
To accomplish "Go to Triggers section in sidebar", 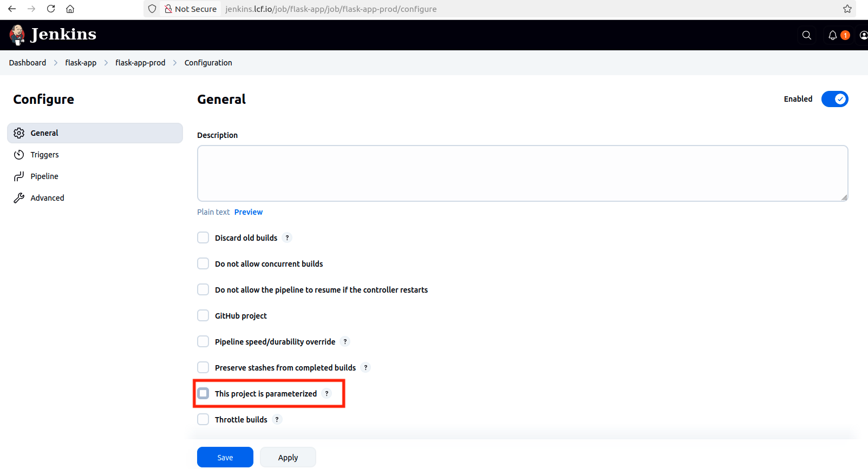I will (x=44, y=155).
